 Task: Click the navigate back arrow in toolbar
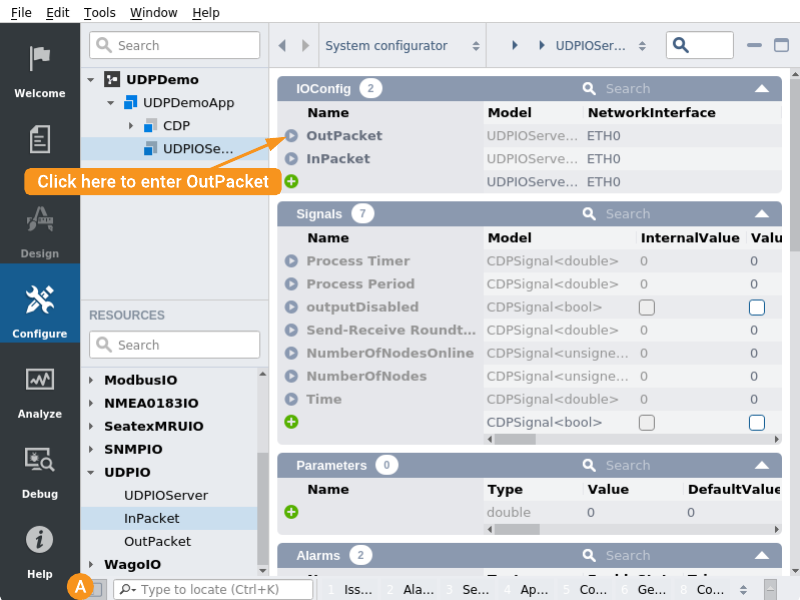pos(282,46)
